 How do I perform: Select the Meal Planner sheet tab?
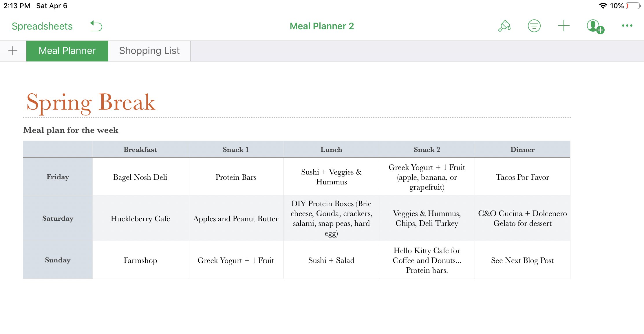pos(67,51)
